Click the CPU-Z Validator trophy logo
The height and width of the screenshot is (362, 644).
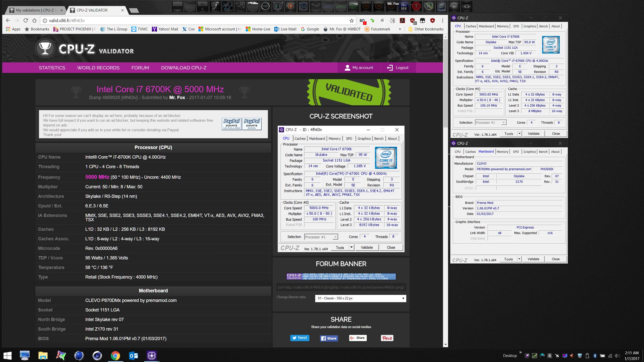[x=45, y=48]
